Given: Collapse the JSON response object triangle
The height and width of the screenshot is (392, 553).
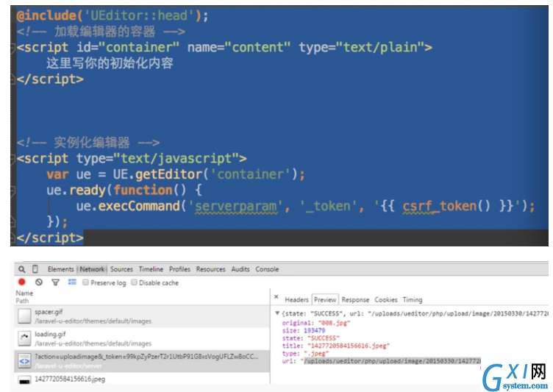Looking at the screenshot, I should tap(277, 313).
